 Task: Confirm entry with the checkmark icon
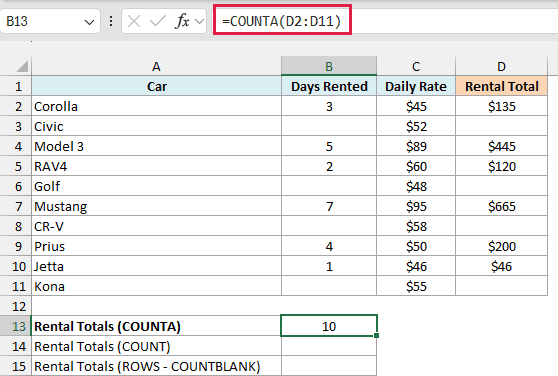[158, 21]
